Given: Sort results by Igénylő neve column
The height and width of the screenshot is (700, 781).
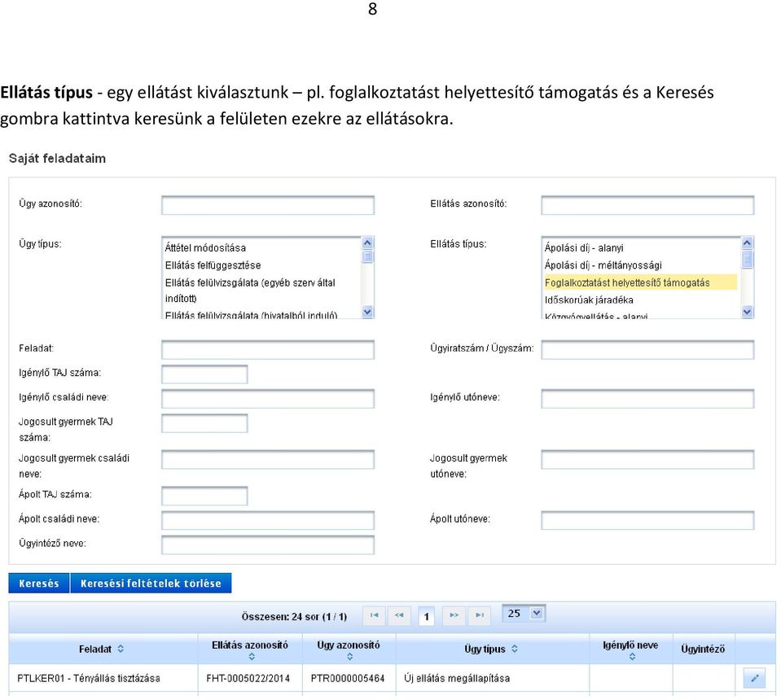Looking at the screenshot, I should coord(632,657).
